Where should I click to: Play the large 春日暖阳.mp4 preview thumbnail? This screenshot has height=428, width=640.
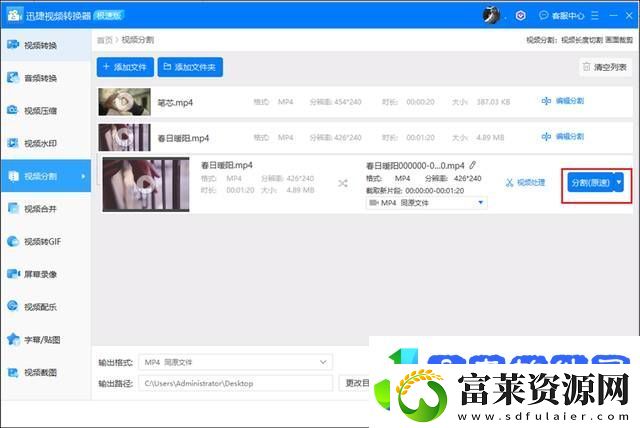146,184
